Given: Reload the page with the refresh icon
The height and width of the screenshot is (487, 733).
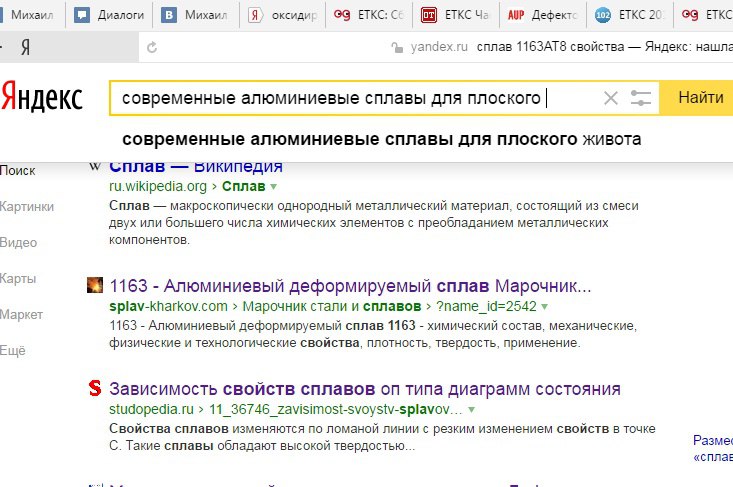Looking at the screenshot, I should (x=152, y=47).
